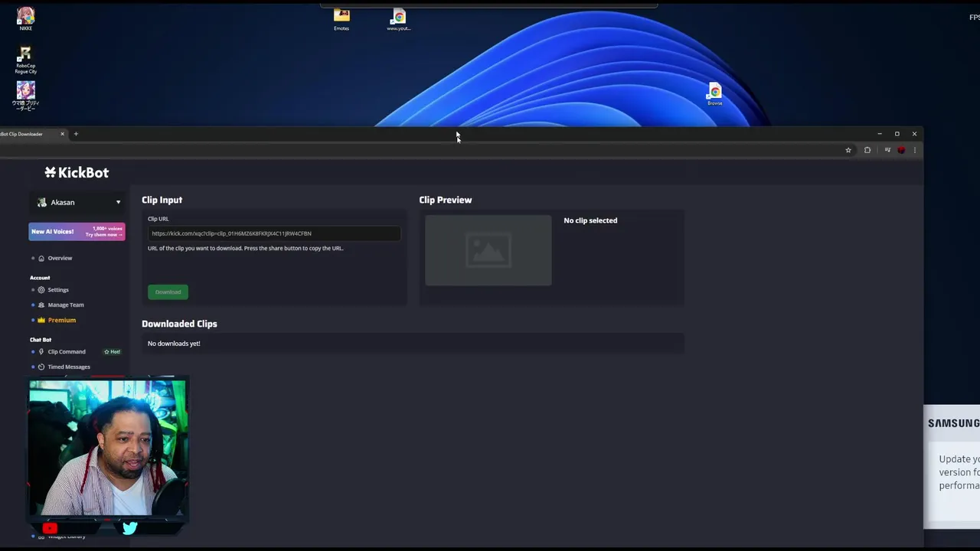Close the Clip Downloader browser tab

point(63,134)
